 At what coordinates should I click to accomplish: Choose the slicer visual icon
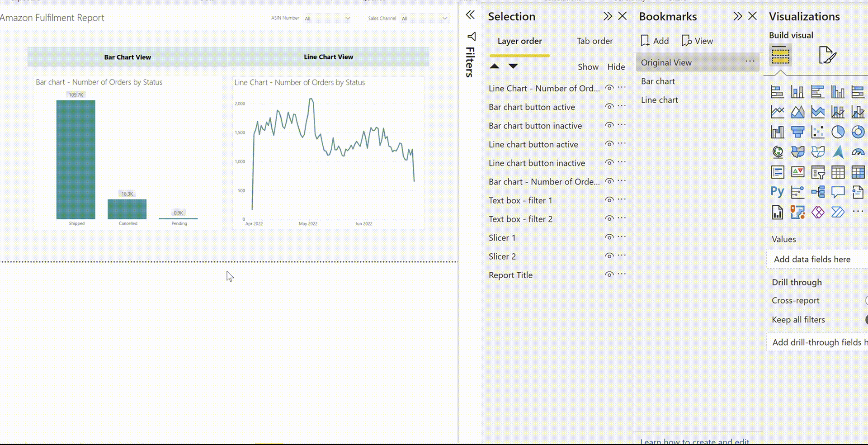tap(818, 172)
